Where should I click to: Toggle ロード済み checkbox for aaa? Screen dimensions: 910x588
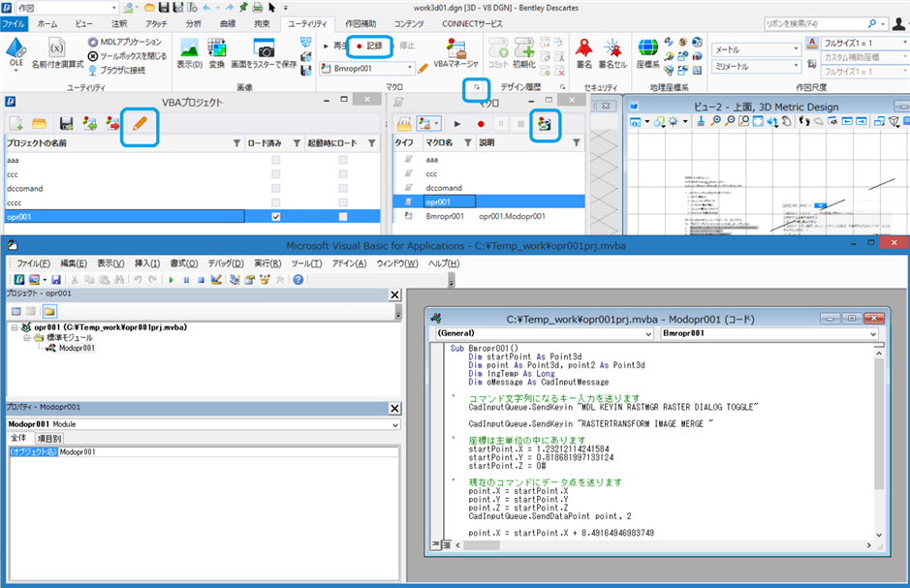click(x=275, y=160)
